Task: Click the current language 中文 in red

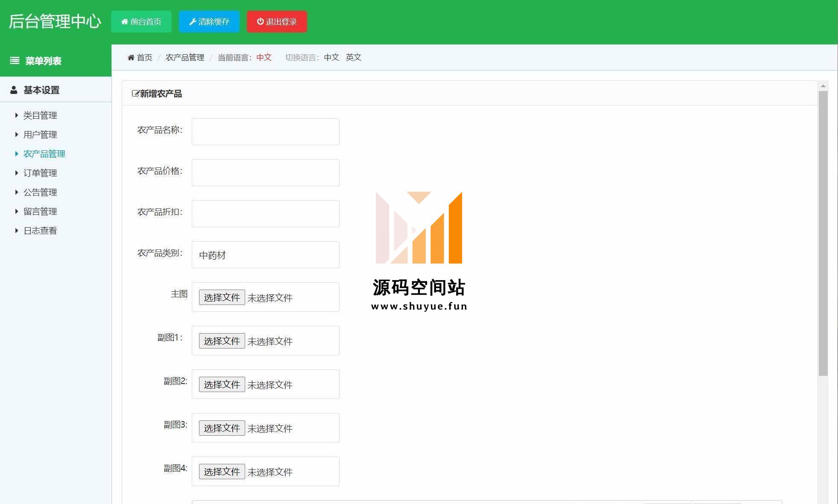Action: tap(264, 57)
